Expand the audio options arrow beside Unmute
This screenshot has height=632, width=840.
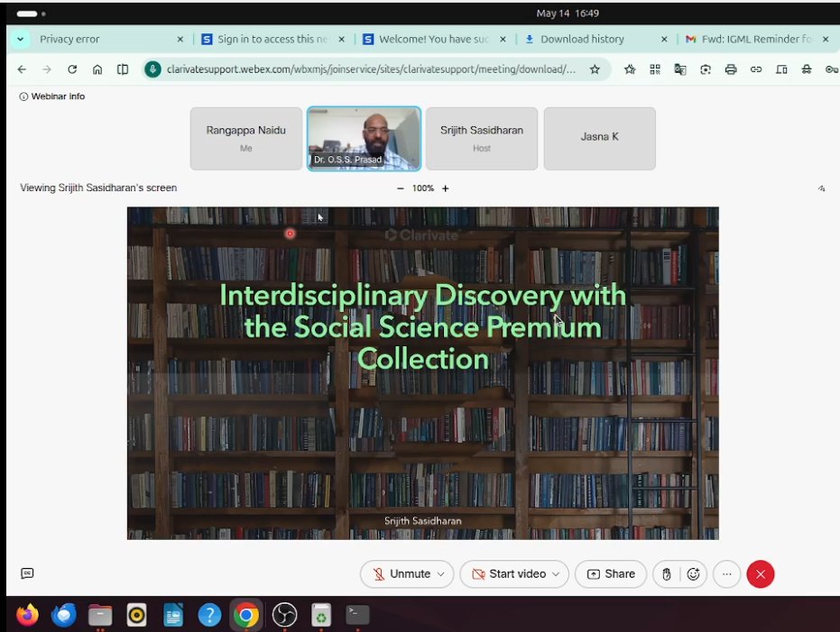click(441, 573)
